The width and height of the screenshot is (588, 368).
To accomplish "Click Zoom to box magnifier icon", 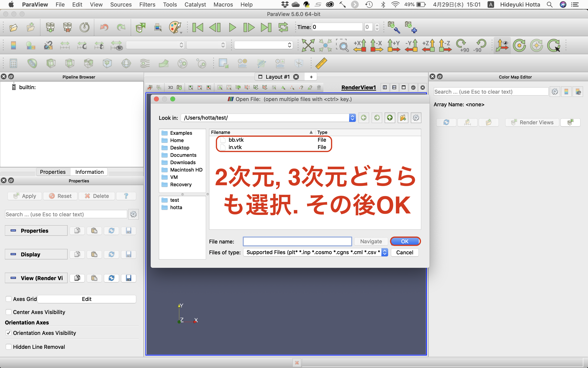I will point(342,45).
